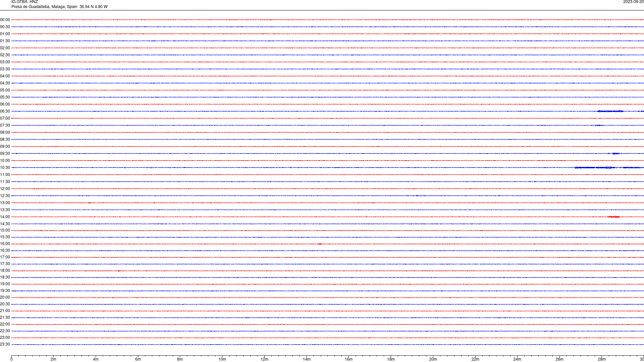This screenshot has height=362, width=644.
Task: Click the 10:30 time row label
Action: (x=5, y=168)
